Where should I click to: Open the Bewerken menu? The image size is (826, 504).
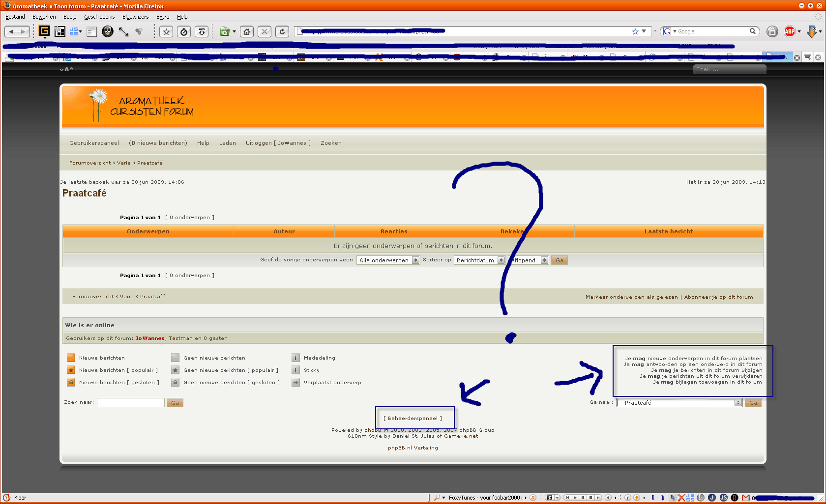44,17
